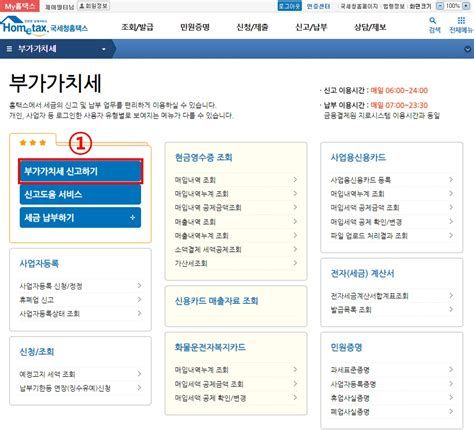Viewport: 474px width, 430px height.
Task: Click arrow beside 파일 업로드 처리결과 조회
Action: click(x=451, y=235)
